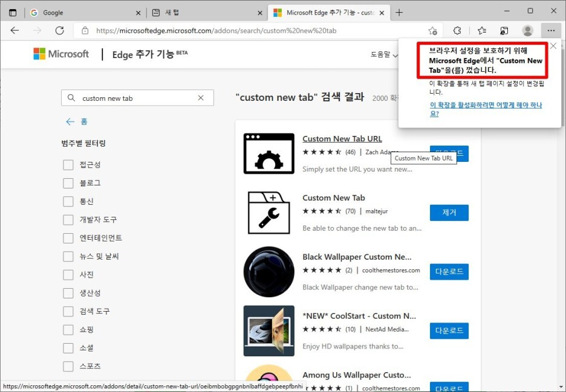
Task: Dismiss the extension disabled notification popup
Action: [x=553, y=46]
